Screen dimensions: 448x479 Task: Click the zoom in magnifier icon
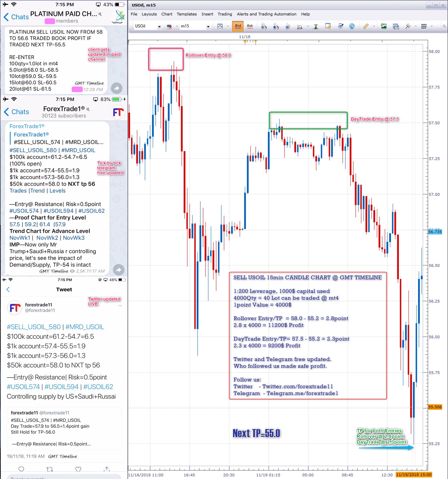point(264,26)
